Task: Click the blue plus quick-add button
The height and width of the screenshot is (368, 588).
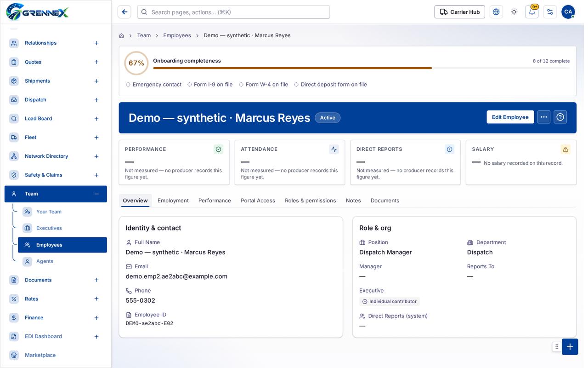Action: pyautogui.click(x=570, y=347)
